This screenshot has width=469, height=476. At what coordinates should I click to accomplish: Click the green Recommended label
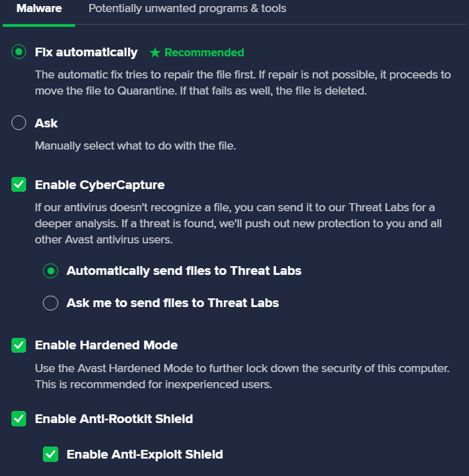click(x=204, y=52)
